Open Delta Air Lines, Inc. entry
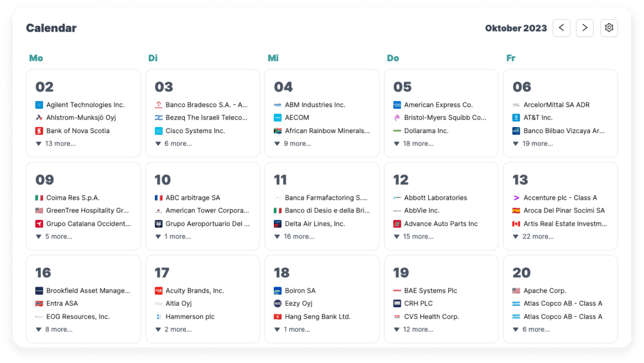This screenshot has height=363, width=644. point(314,224)
